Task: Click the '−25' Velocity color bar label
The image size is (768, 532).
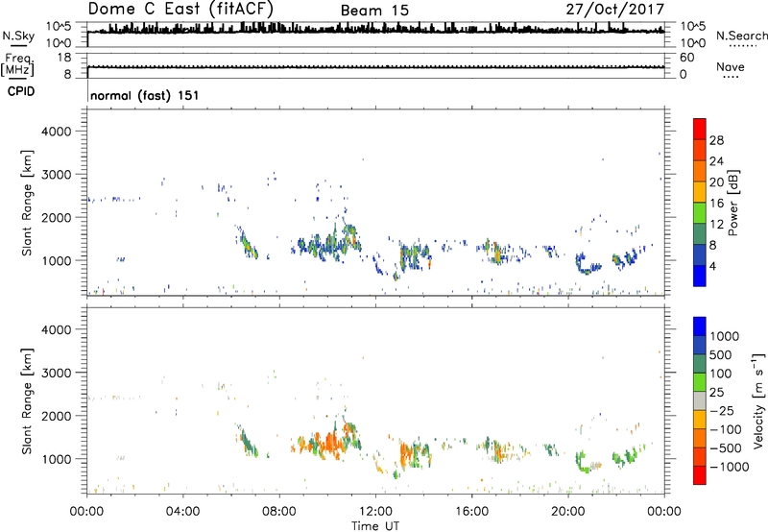Action: [x=720, y=410]
